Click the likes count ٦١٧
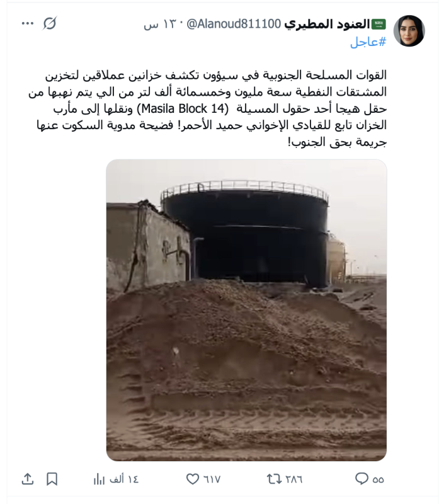439x504 pixels. click(x=212, y=479)
